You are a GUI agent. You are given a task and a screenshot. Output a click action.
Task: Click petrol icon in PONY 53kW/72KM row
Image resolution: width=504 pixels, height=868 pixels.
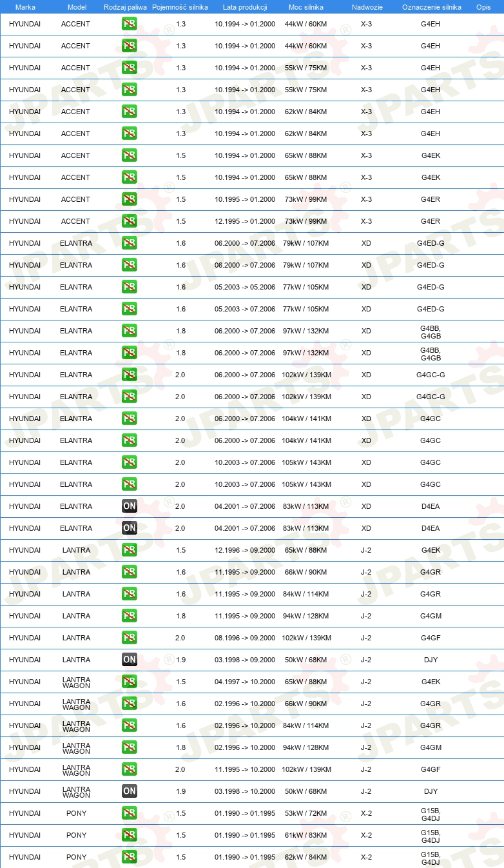pyautogui.click(x=130, y=813)
